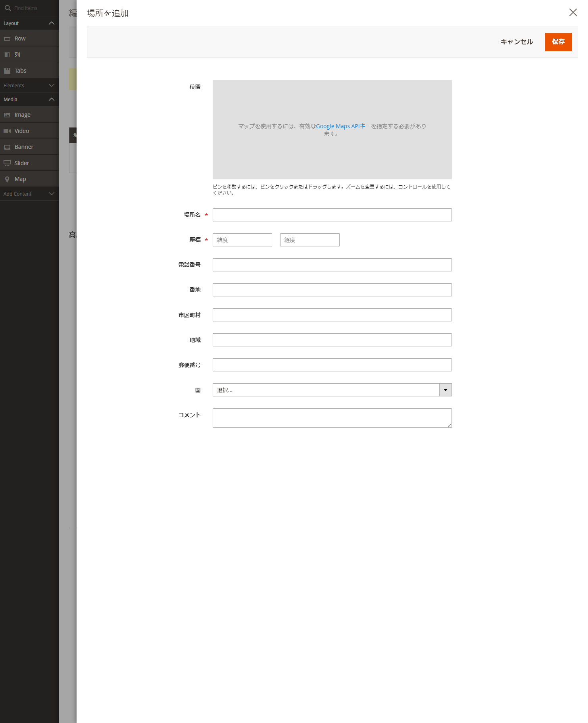The image size is (588, 723).
Task: Open the 国 country dropdown
Action: [332, 390]
